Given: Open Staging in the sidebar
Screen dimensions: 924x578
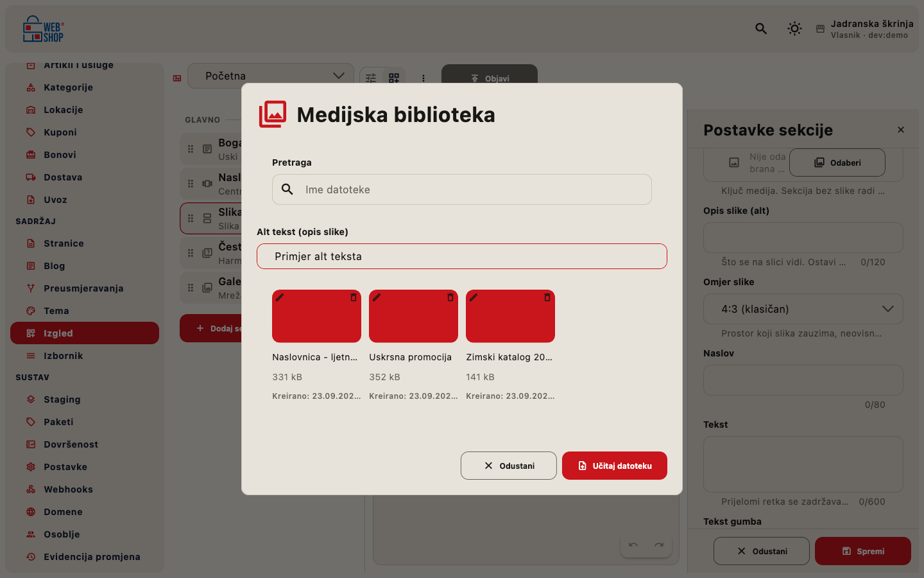Looking at the screenshot, I should pyautogui.click(x=85, y=399).
